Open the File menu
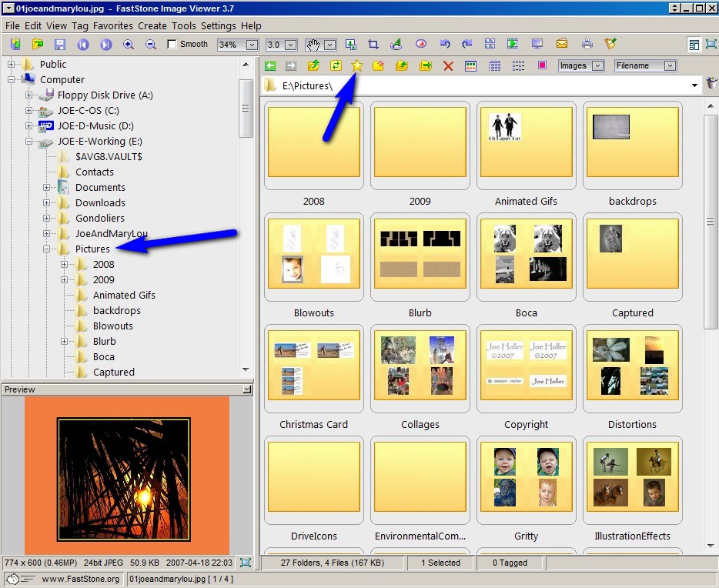The image size is (719, 588). 12,25
